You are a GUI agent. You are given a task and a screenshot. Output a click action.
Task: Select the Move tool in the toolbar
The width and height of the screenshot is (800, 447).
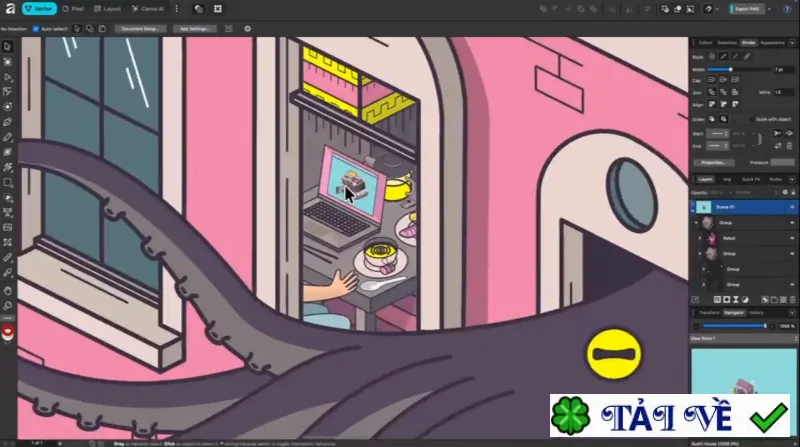pyautogui.click(x=8, y=46)
